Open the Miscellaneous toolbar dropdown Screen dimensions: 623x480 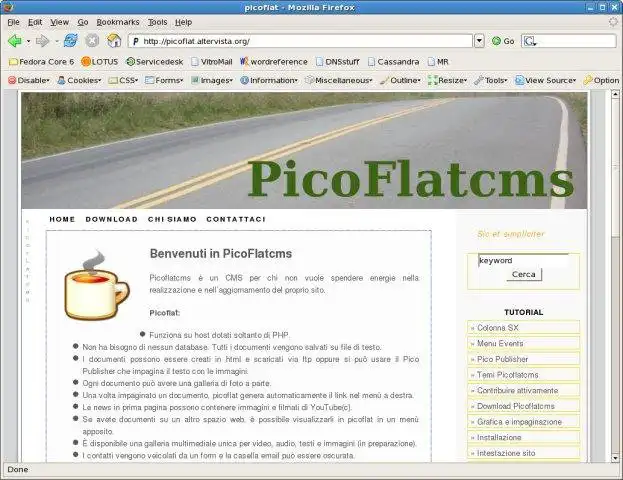339,80
